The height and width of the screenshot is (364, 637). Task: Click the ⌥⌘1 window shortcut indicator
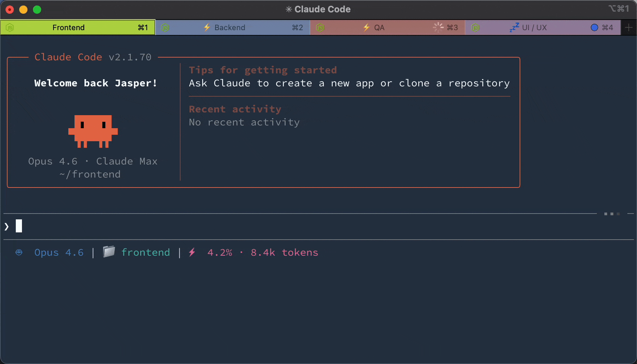pos(619,9)
